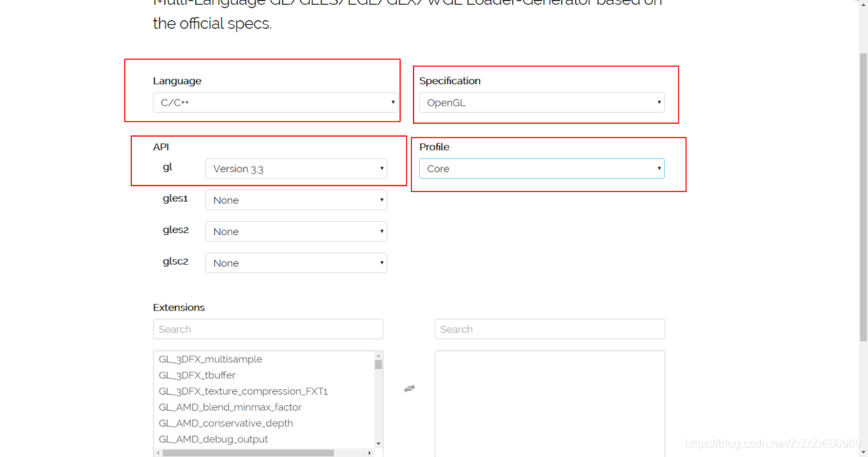Focus the left Extensions search field
Screen dimensions: 868x457
pos(268,329)
